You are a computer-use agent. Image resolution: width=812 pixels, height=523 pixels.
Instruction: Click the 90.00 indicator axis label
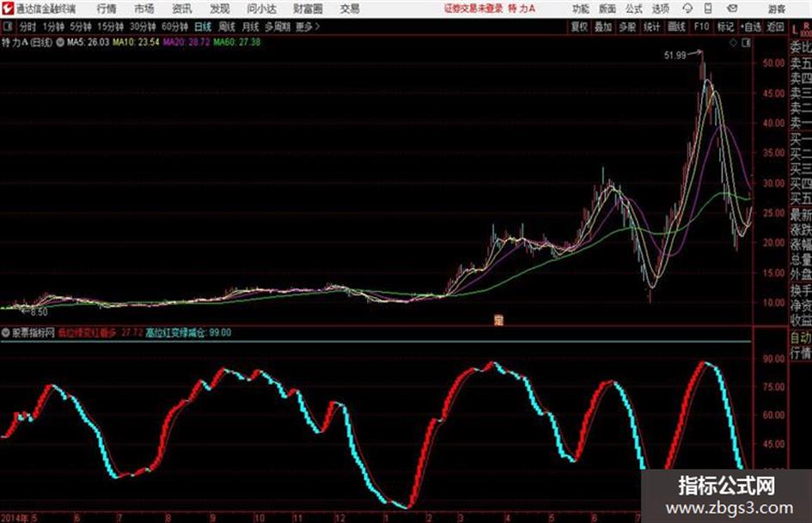pos(773,359)
